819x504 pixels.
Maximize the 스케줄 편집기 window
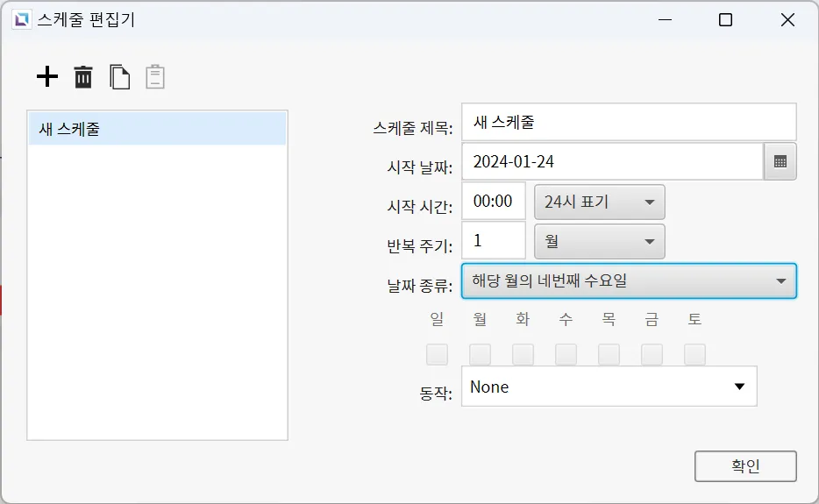[x=725, y=19]
